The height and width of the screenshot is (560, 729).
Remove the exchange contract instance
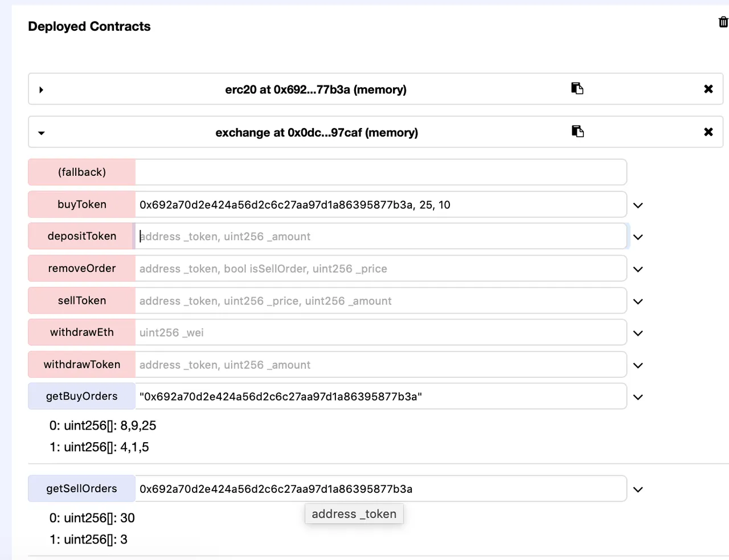(x=708, y=132)
